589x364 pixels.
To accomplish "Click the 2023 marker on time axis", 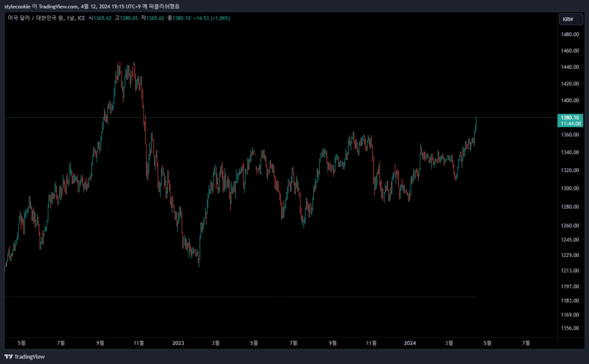I will coord(178,343).
